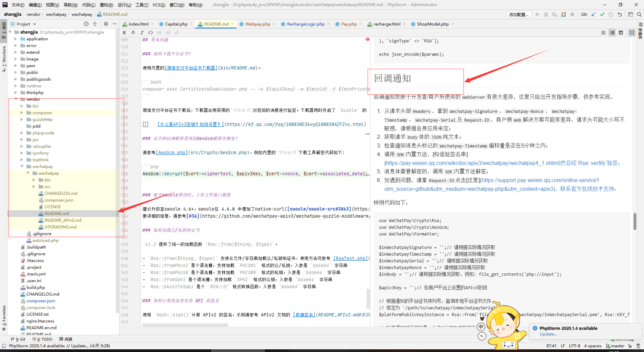Click the Bold markdown formatting icon

124,33
